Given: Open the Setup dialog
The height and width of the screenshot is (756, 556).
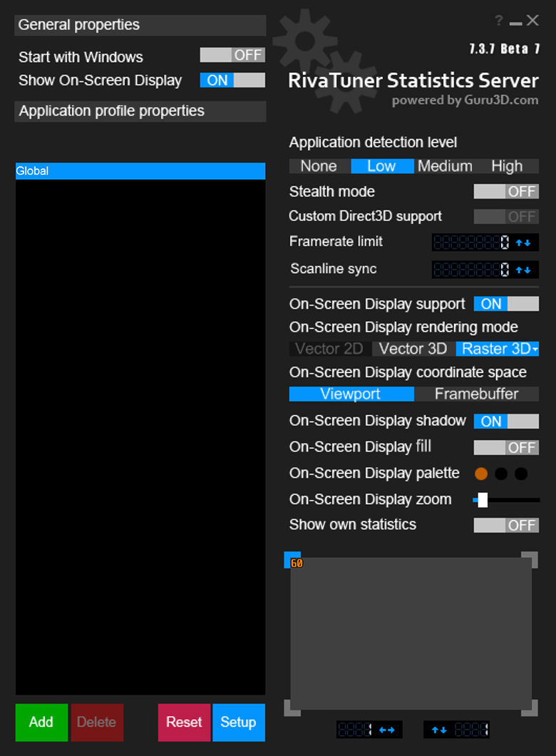Looking at the screenshot, I should tap(238, 722).
